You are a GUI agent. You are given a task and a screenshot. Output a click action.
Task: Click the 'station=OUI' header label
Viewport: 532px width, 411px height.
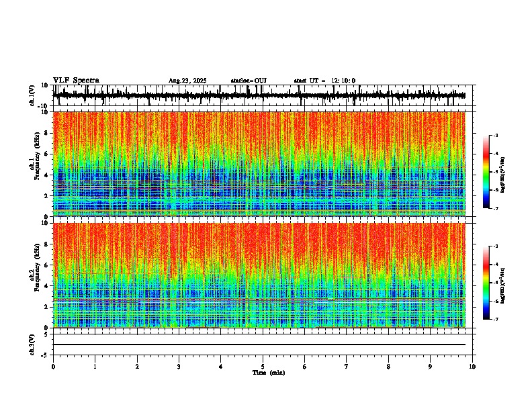249,81
